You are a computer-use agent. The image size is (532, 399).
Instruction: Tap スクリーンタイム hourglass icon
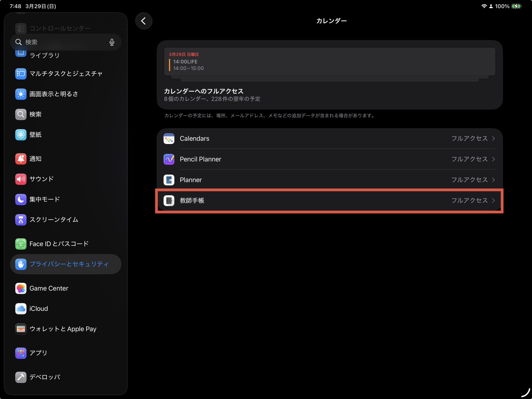pyautogui.click(x=21, y=220)
